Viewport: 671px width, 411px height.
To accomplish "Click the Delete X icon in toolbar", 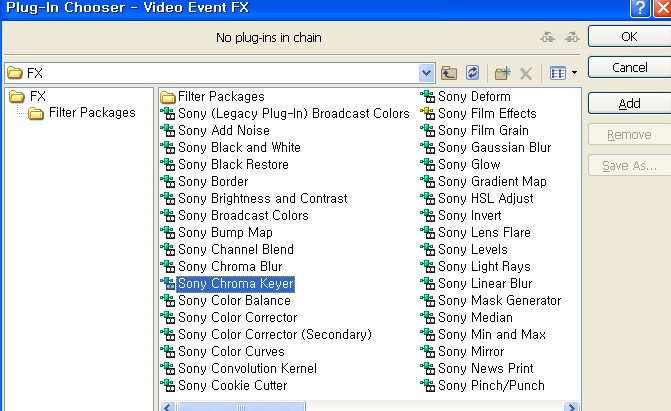I will (526, 74).
